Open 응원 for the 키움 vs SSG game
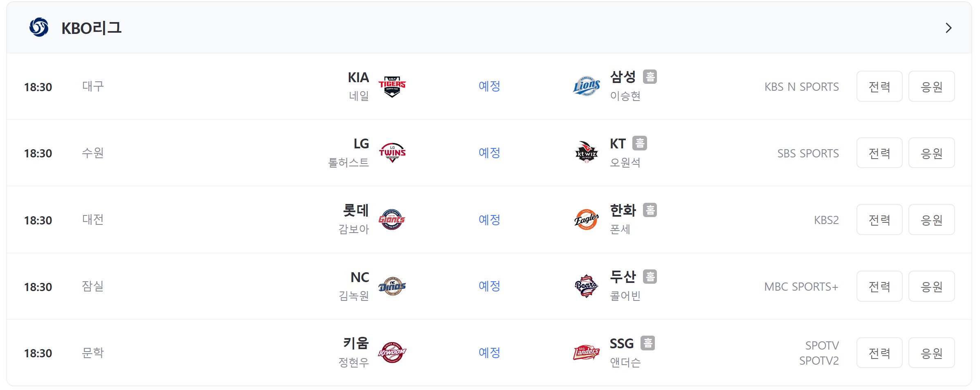This screenshot has height=390, width=980. tap(932, 353)
